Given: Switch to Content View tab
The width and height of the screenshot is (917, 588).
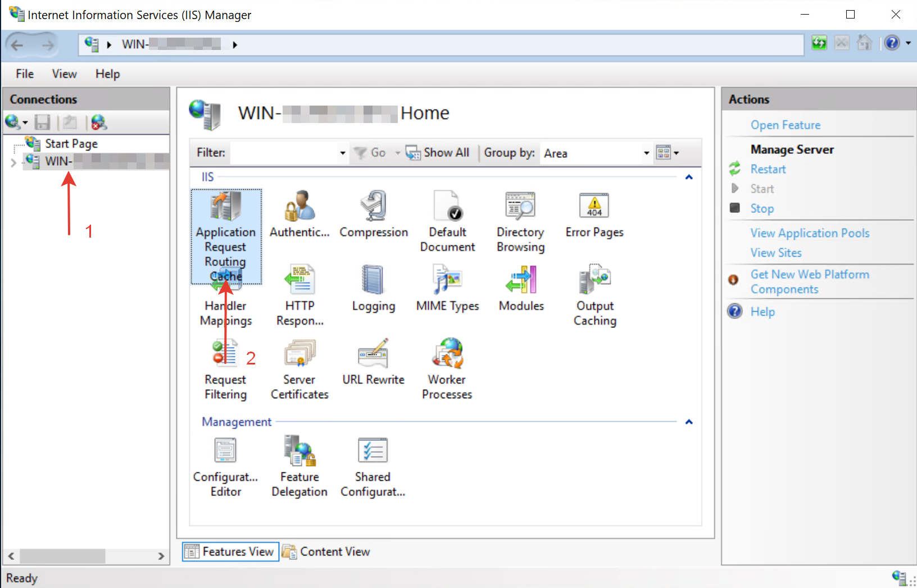Looking at the screenshot, I should pos(326,551).
